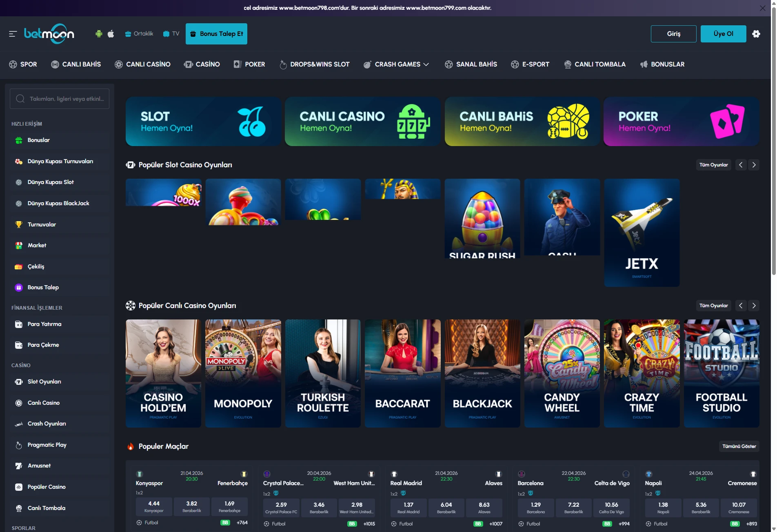This screenshot has width=777, height=532.
Task: Open Turnuvalar trophy sidebar item
Action: pyautogui.click(x=60, y=224)
